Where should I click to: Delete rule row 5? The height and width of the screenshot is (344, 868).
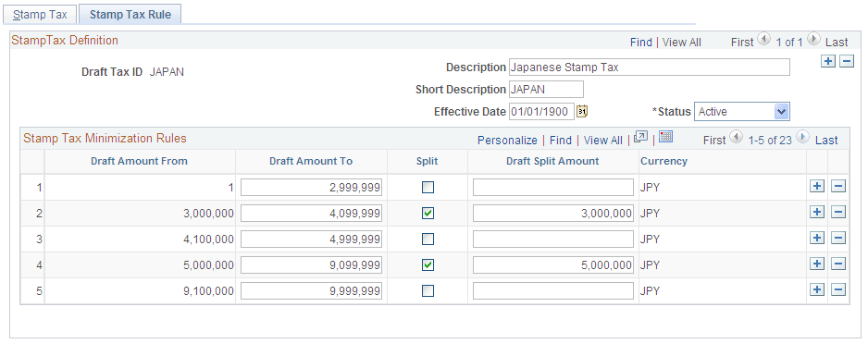[x=838, y=289]
